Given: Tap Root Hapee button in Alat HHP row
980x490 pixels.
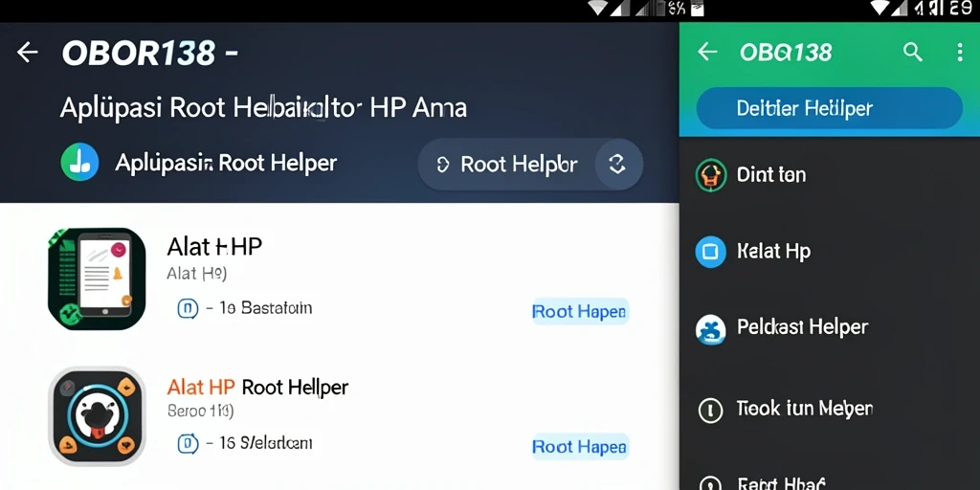Looking at the screenshot, I should (579, 312).
